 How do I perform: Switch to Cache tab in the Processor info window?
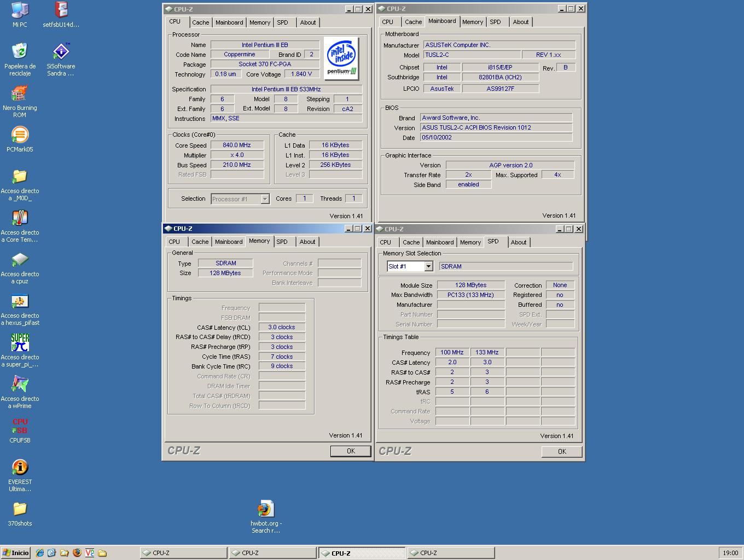tap(200, 22)
